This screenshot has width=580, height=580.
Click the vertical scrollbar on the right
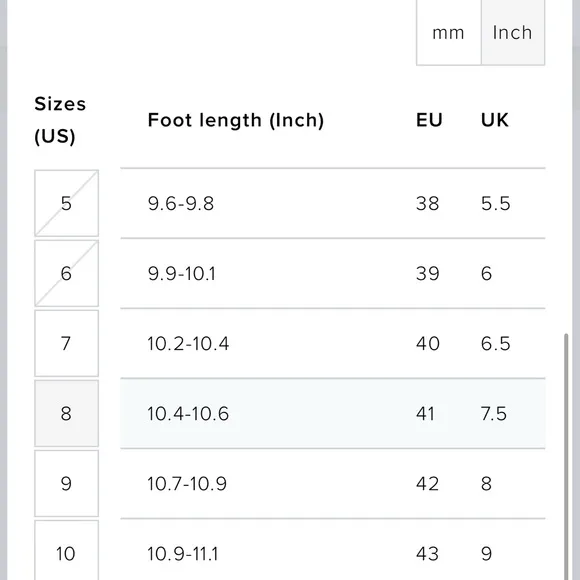pyautogui.click(x=566, y=457)
